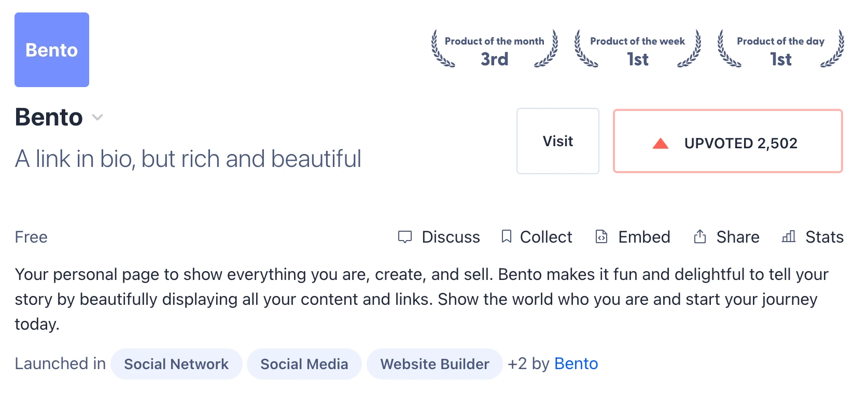The image size is (868, 394).
Task: Open the Website Builder topic tag
Action: coord(435,364)
